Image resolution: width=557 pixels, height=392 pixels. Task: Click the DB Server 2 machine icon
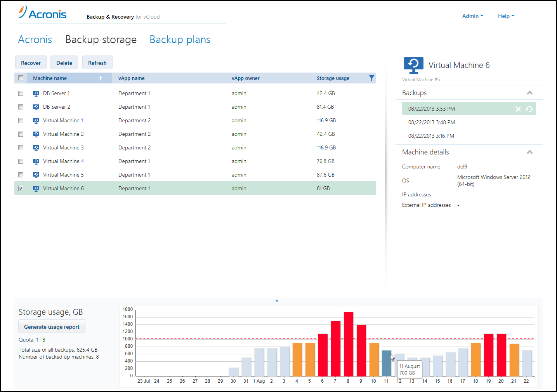[x=36, y=107]
